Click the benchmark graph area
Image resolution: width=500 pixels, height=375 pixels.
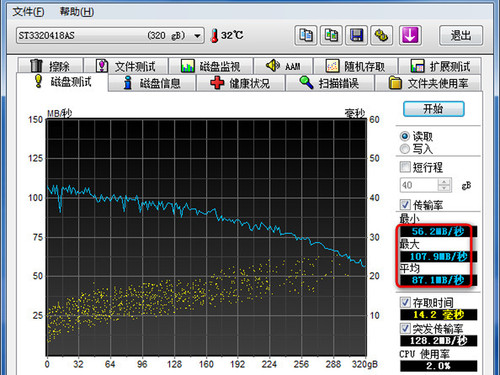point(206,237)
